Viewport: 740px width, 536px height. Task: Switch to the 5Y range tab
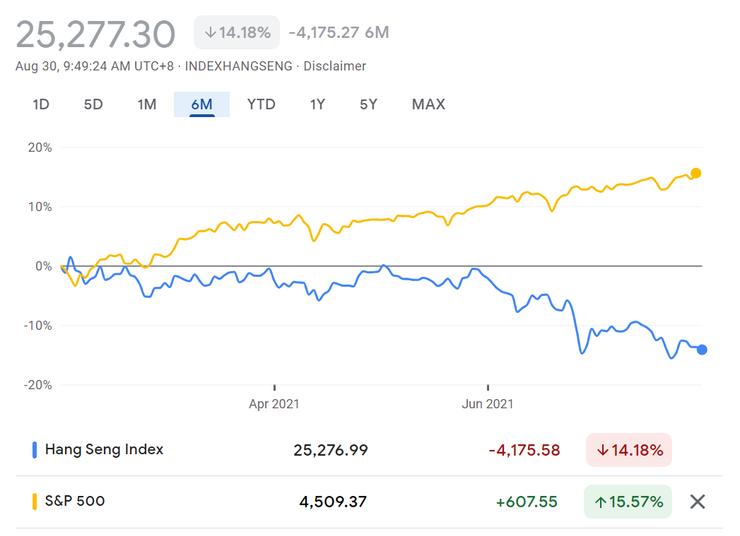(369, 104)
